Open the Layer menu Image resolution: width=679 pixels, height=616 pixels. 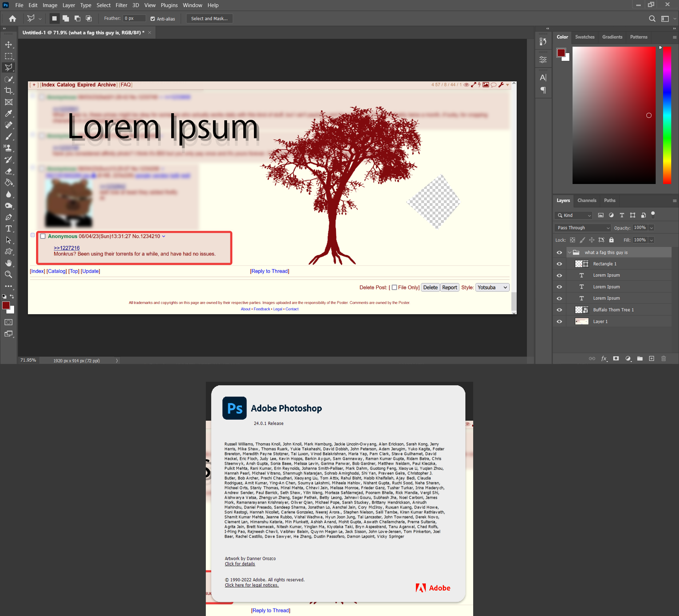(x=69, y=5)
